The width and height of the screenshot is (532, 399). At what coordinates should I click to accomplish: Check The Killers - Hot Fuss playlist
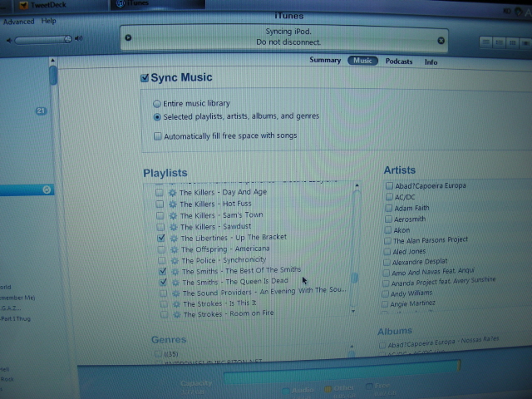click(160, 204)
